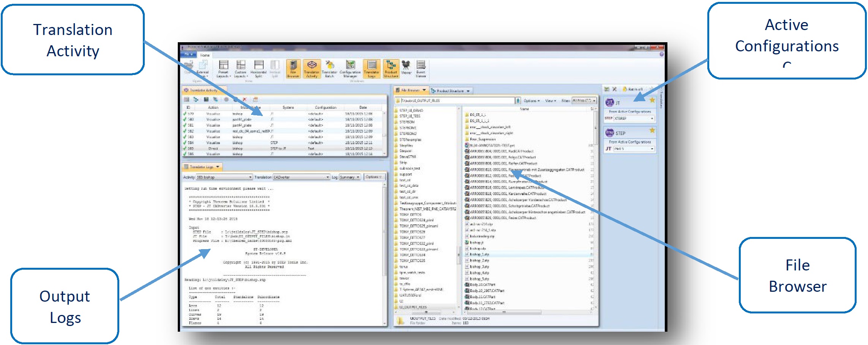Open the Configuration Manager
The image size is (868, 345).
click(x=350, y=69)
